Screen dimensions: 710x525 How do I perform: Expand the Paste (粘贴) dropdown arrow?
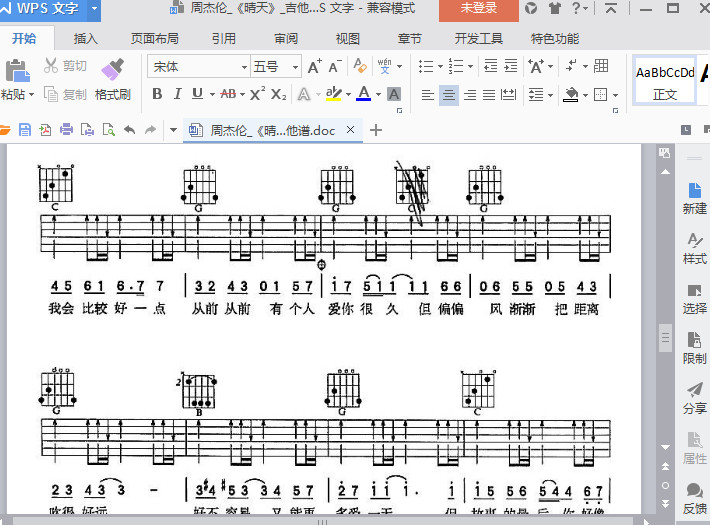click(x=31, y=95)
